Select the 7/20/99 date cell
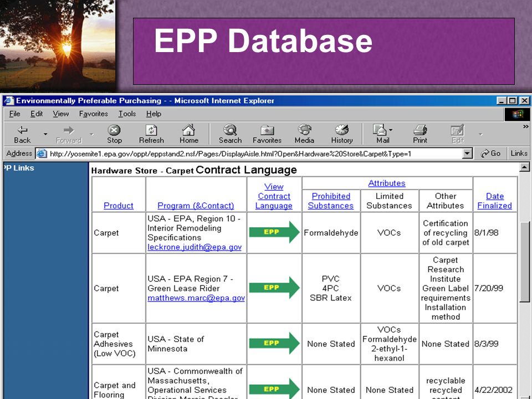The width and height of the screenshot is (532, 399). click(x=495, y=288)
